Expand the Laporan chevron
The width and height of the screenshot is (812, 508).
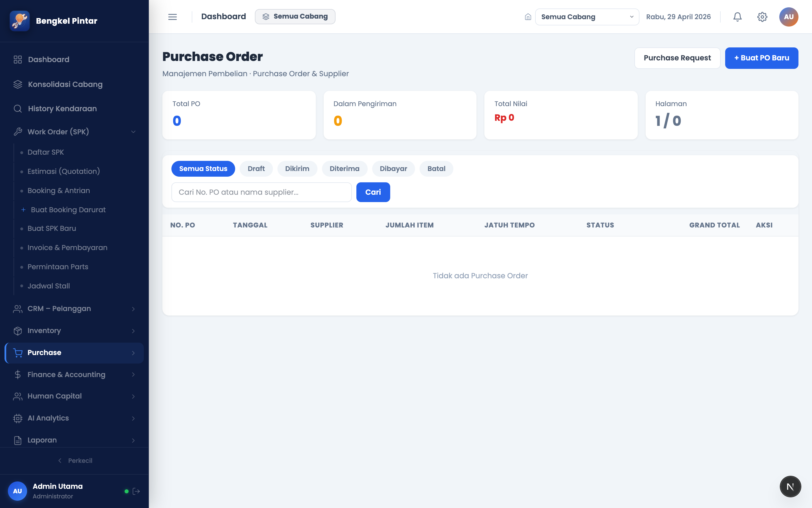[x=133, y=441]
